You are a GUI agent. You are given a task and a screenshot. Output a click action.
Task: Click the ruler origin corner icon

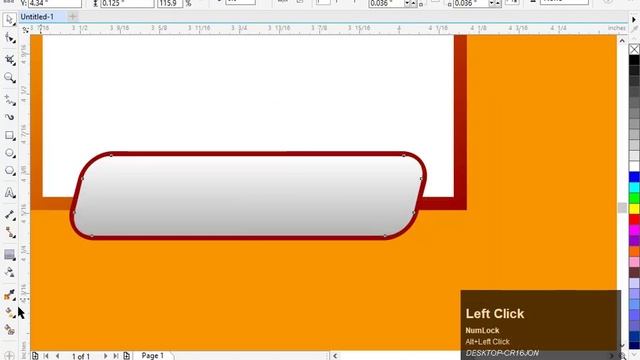click(x=25, y=29)
